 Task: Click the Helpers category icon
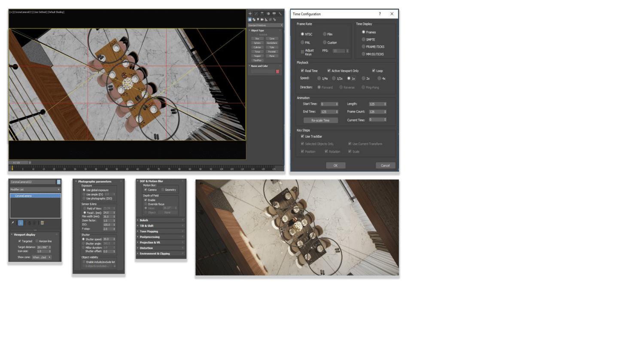pos(266,20)
